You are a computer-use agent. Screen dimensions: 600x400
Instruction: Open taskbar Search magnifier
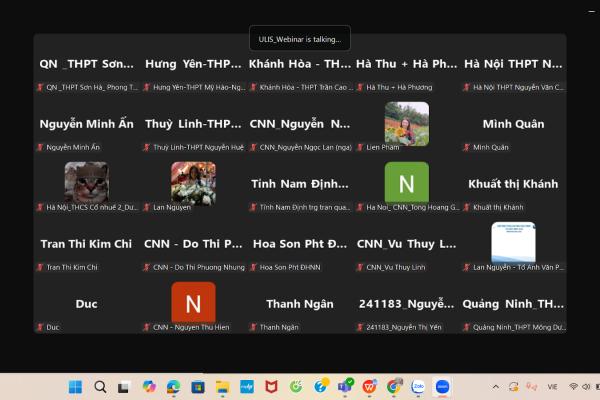100,387
